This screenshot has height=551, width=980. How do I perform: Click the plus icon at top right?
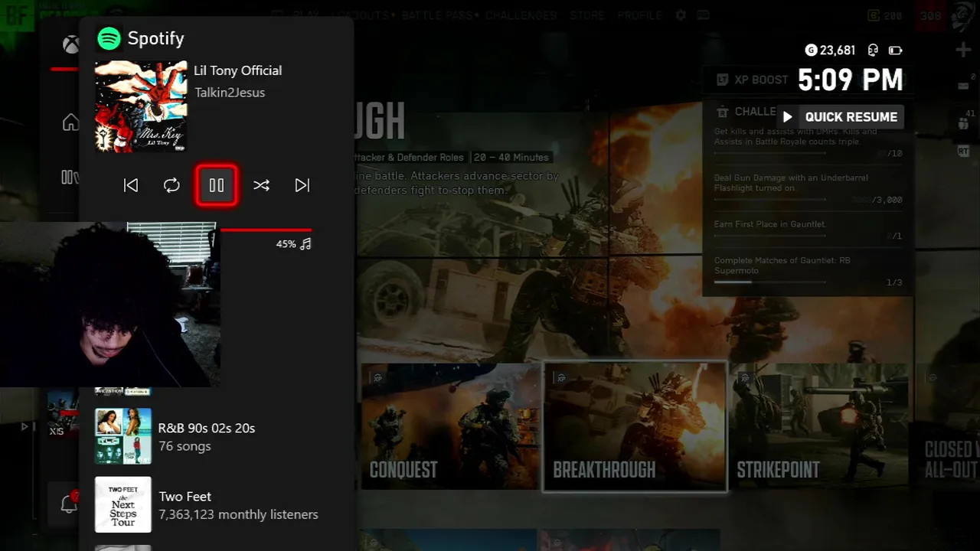(963, 51)
